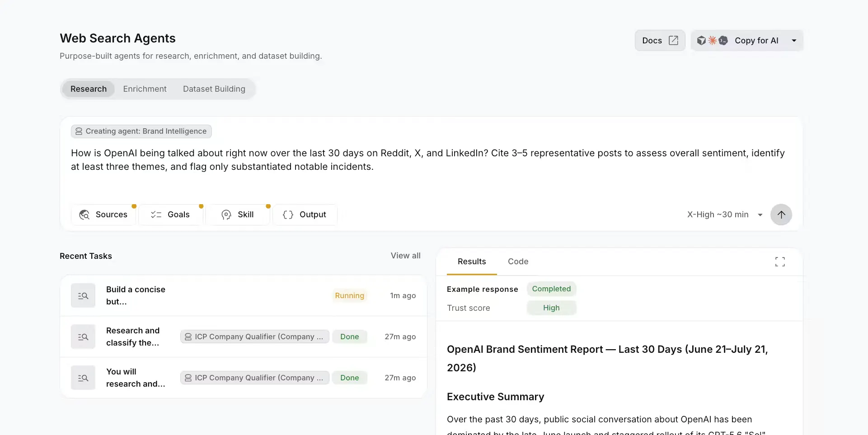Expand the Copy for AI dropdown arrow
Image resolution: width=868 pixels, height=435 pixels.
[x=794, y=41]
